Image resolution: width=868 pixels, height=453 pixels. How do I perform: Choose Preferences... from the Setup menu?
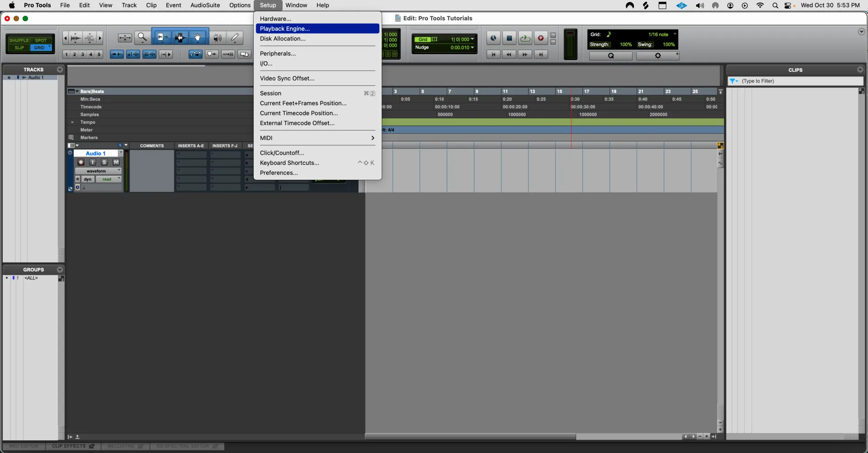click(x=278, y=173)
